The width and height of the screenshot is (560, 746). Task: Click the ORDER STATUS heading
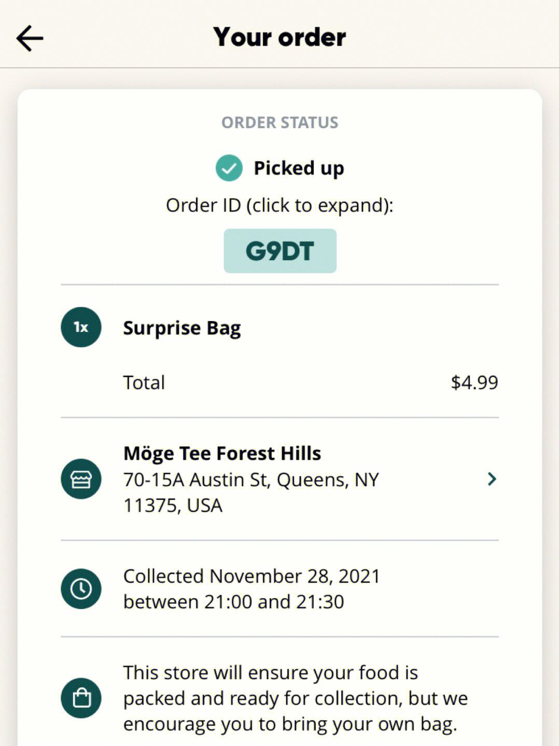(280, 122)
